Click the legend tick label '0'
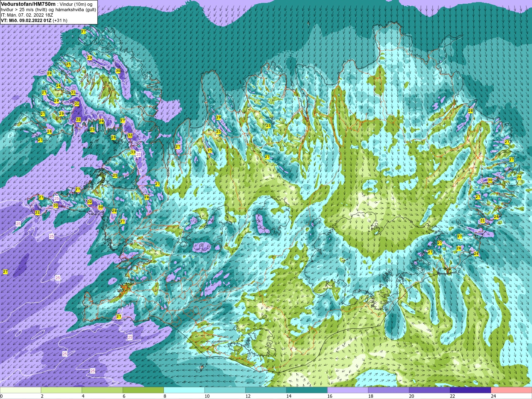The image size is (532, 399). click(x=2, y=396)
